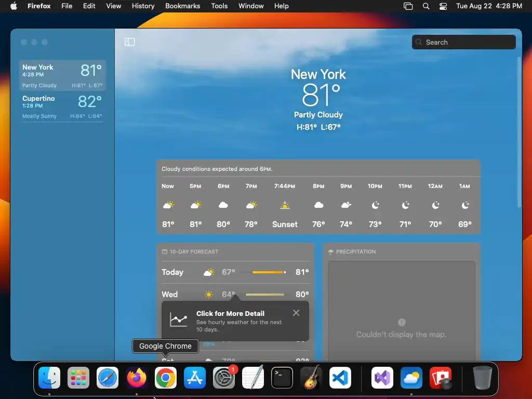
Task: Select the 6PM cloudy icon
Action: [x=223, y=205]
